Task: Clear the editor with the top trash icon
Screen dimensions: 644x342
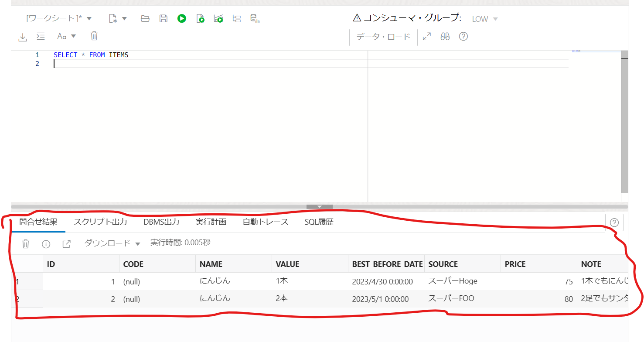Action: [94, 36]
